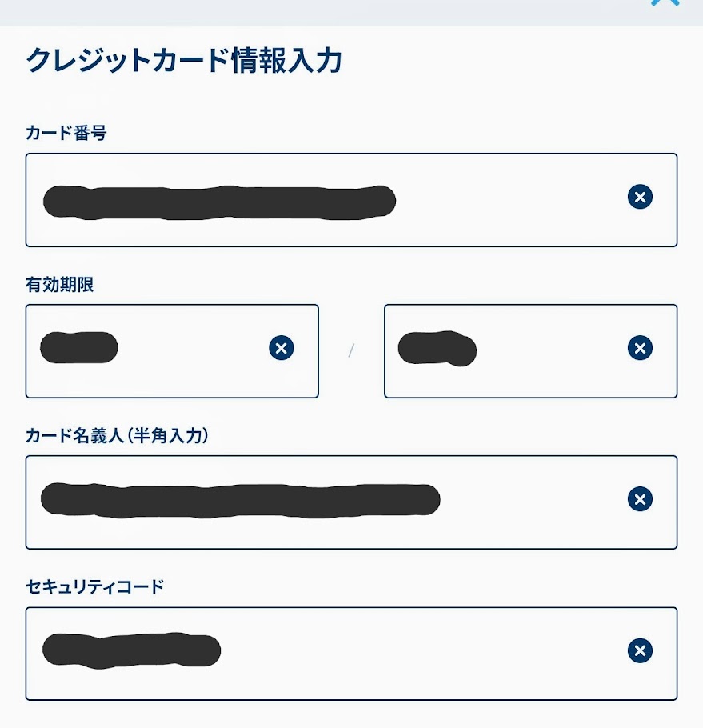Select the expiry year input box

click(x=531, y=351)
